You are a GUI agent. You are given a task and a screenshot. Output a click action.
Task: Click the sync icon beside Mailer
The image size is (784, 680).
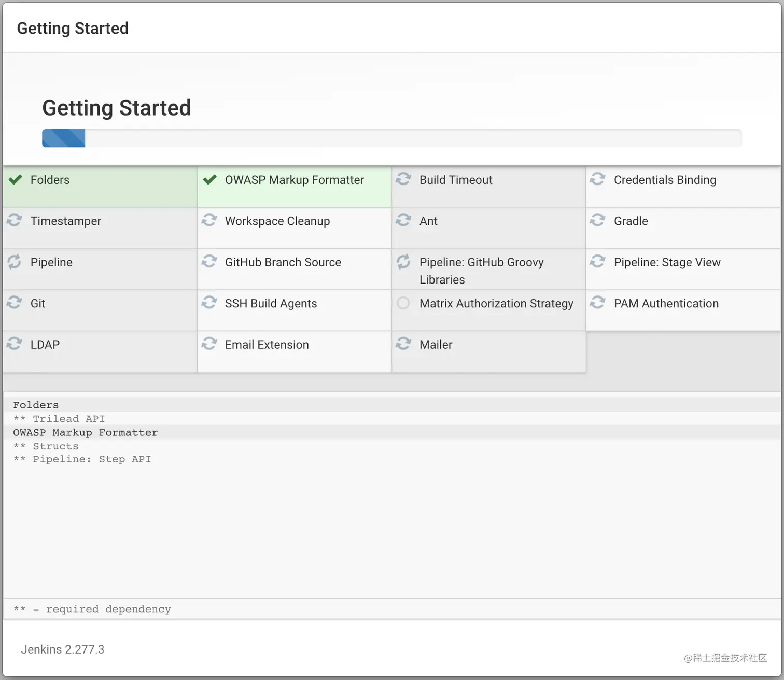(x=403, y=344)
